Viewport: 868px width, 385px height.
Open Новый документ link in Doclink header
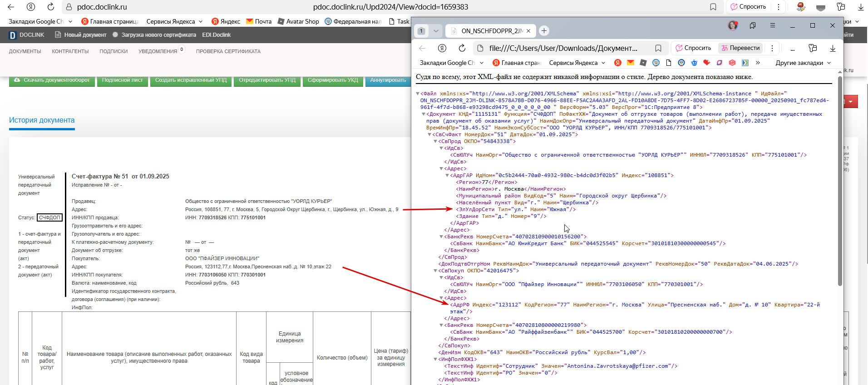pos(81,35)
